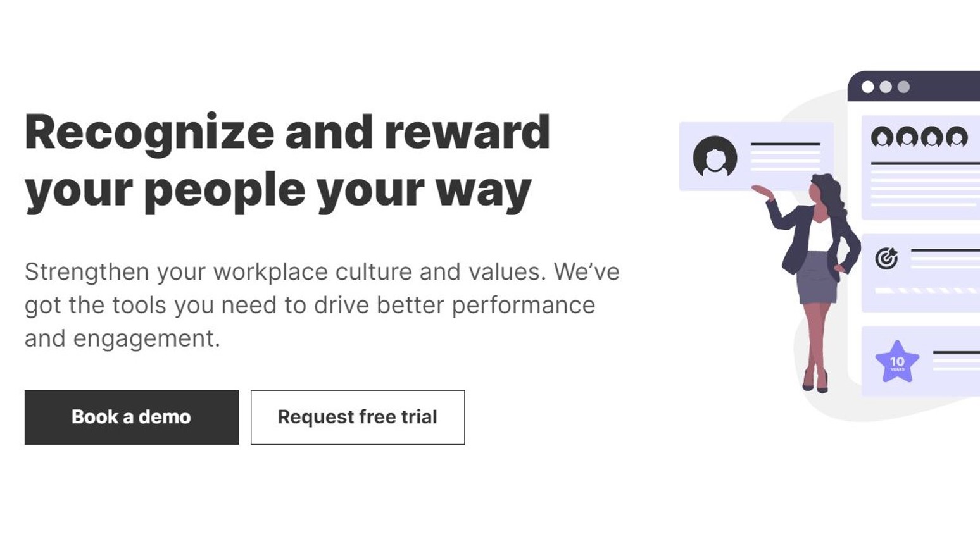Click the woman in the blazer illustration
Viewport: 980px width, 551px height.
(817, 278)
